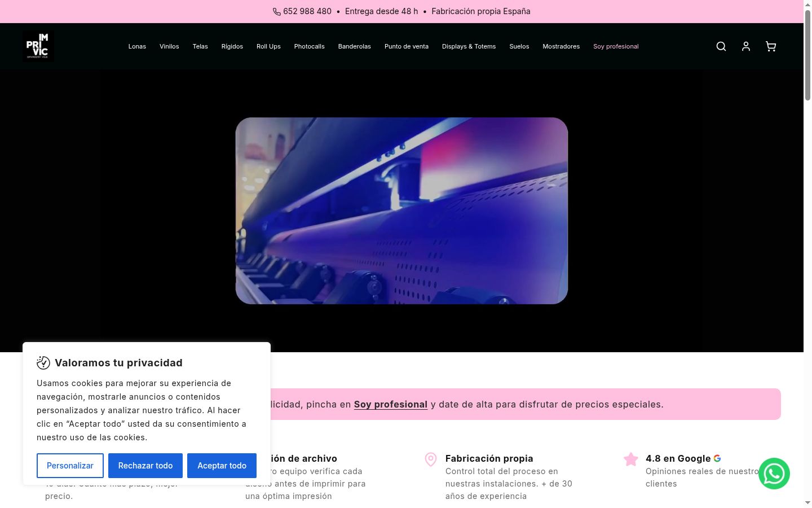The image size is (812, 508).
Task: Open the Vinilos menu
Action: [x=169, y=46]
